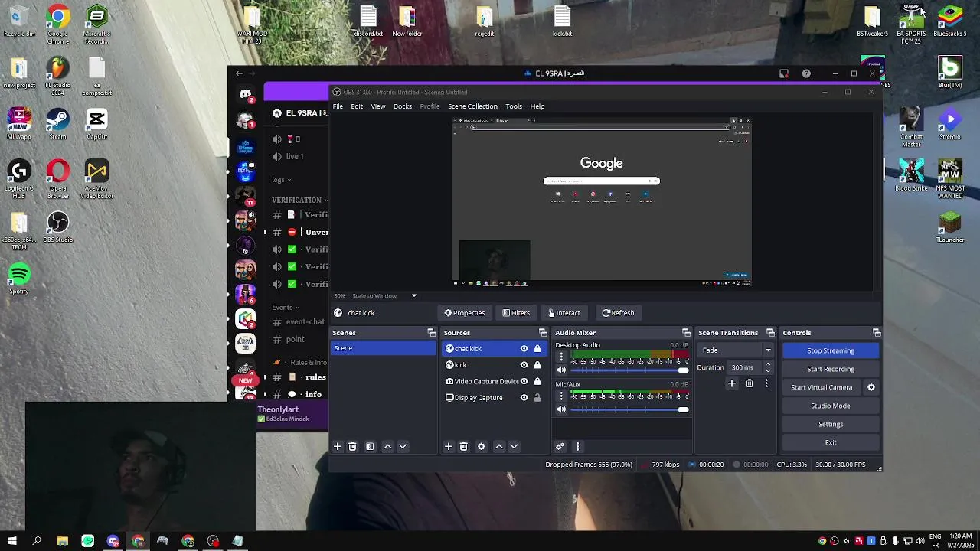Open advanced audio properties gears icon

560,446
